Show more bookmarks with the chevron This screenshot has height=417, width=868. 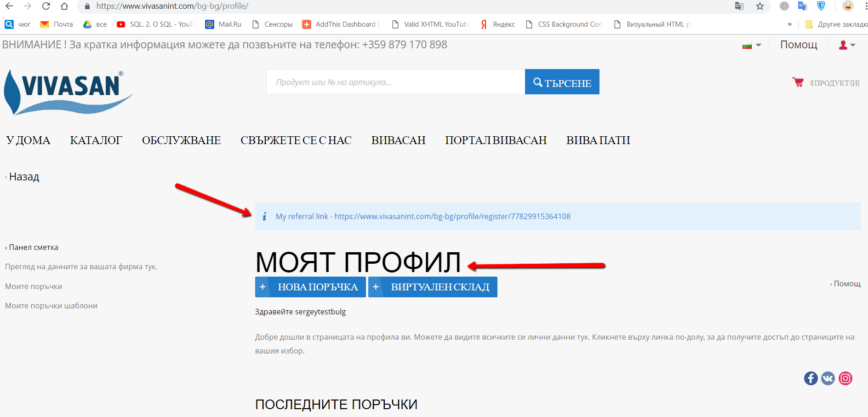click(x=790, y=24)
